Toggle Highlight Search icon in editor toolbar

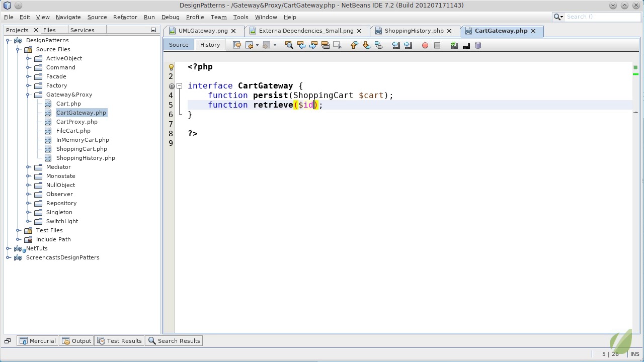coord(326,45)
